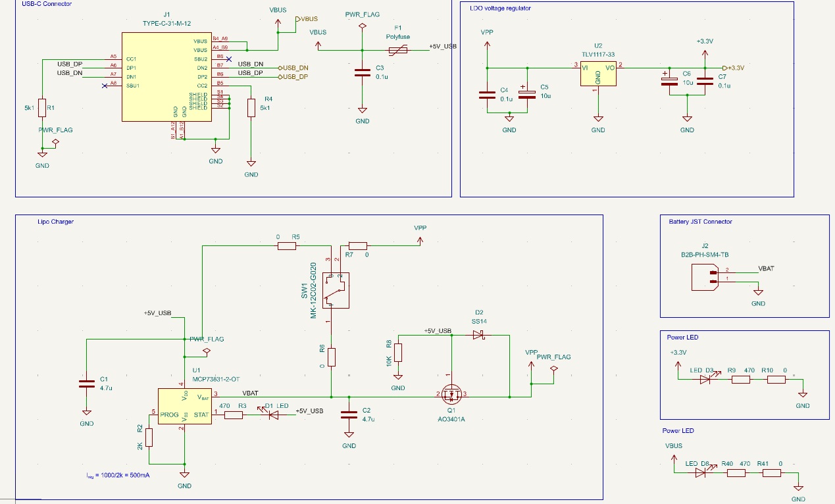This screenshot has width=835, height=504.
Task: Click the F1 Polyfuse symbol
Action: point(397,51)
